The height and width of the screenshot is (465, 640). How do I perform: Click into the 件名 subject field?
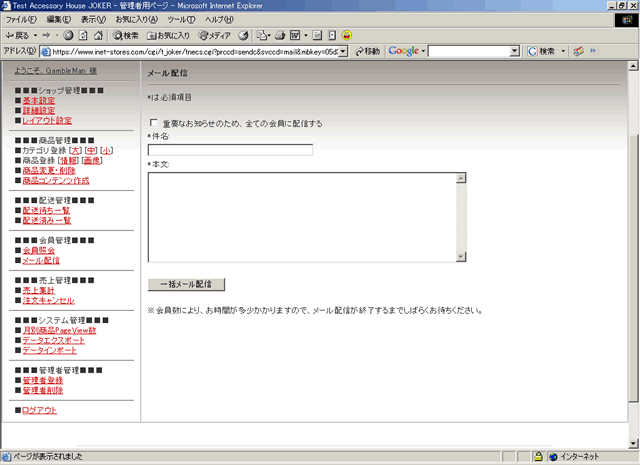(230, 150)
